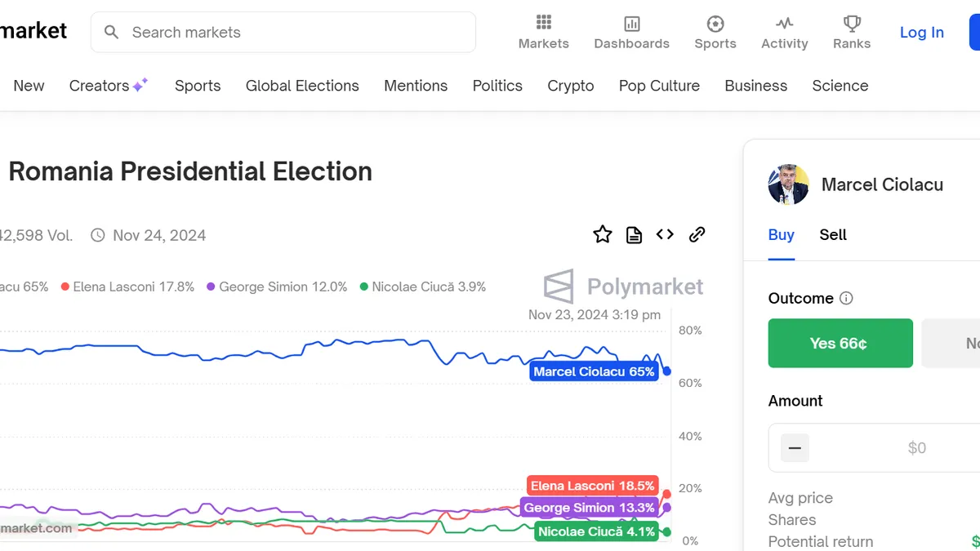This screenshot has height=551, width=980.
Task: Switch to the Sell tab
Action: click(x=833, y=235)
